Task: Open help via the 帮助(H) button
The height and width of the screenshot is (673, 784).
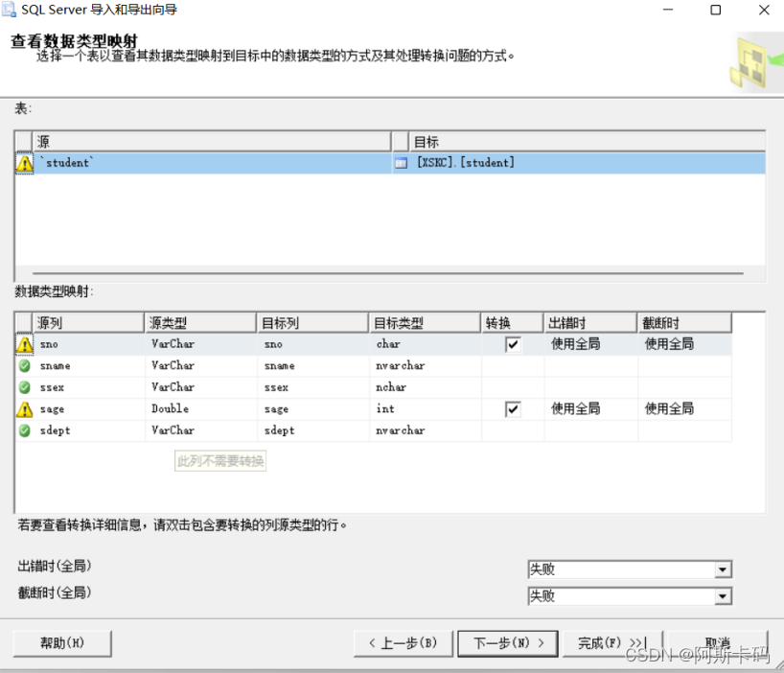Action: click(61, 643)
